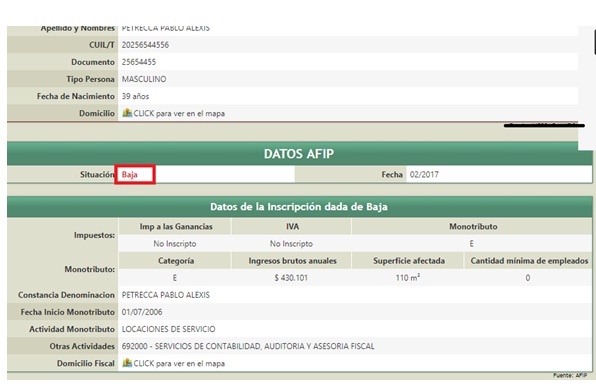Click the Categoría column header
596x389 pixels.
coord(176,261)
